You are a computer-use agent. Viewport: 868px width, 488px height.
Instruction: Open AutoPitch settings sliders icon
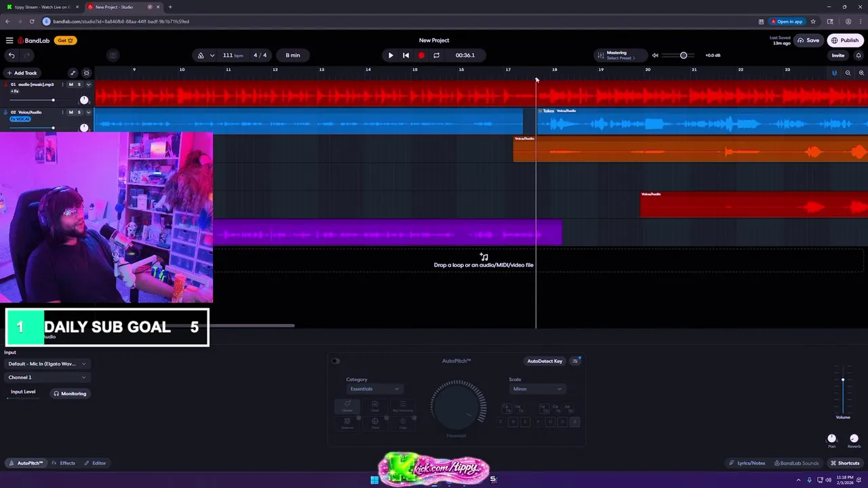tap(575, 361)
